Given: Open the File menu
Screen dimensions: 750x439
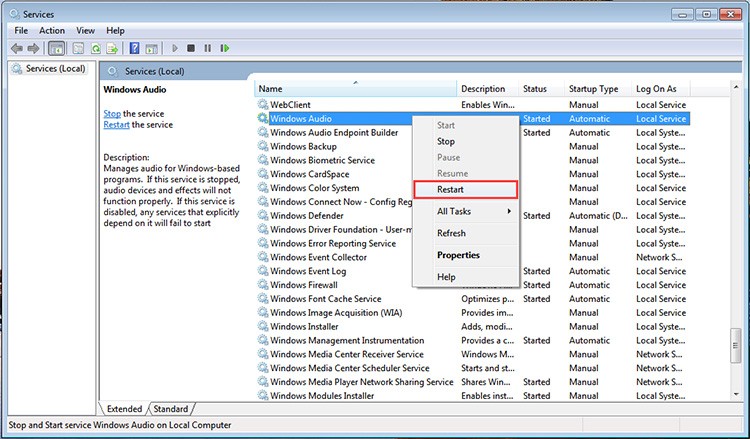Looking at the screenshot, I should coord(21,31).
